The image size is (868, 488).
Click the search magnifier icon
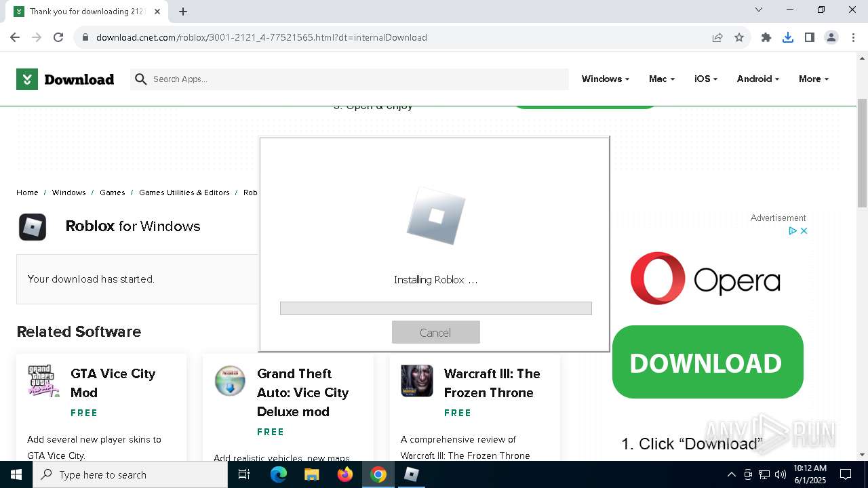(x=141, y=79)
